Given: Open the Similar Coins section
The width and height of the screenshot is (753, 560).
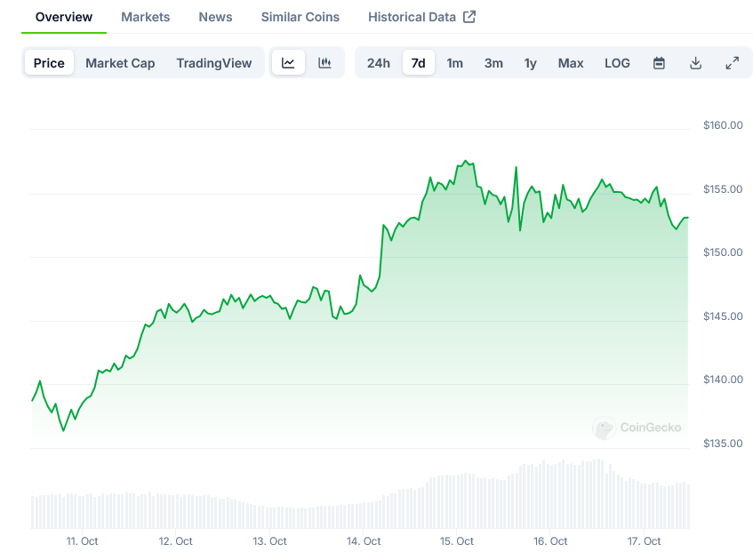Looking at the screenshot, I should (300, 17).
